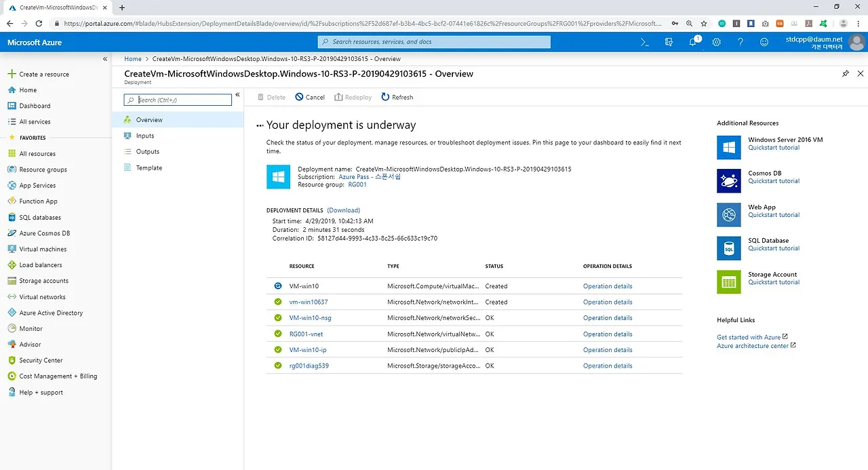Click the SQL Database resource icon
The image size is (868, 470).
[x=729, y=248]
